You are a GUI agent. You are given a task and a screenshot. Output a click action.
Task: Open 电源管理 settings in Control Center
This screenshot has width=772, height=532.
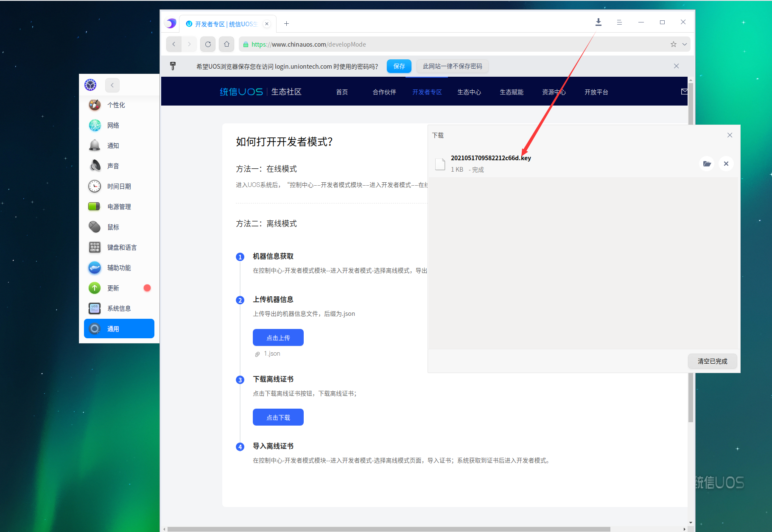pyautogui.click(x=119, y=207)
